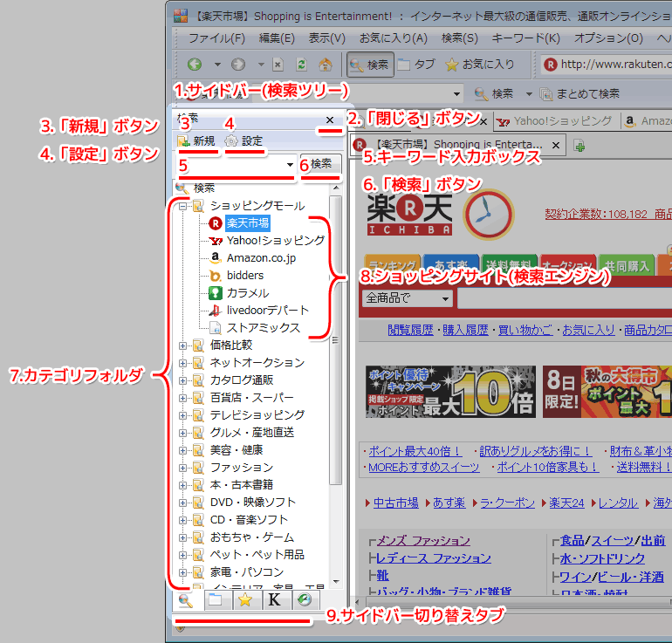672x643 pixels.
Task: Click the sidebar 検索 button next to keyword box
Action: pyautogui.click(x=321, y=164)
